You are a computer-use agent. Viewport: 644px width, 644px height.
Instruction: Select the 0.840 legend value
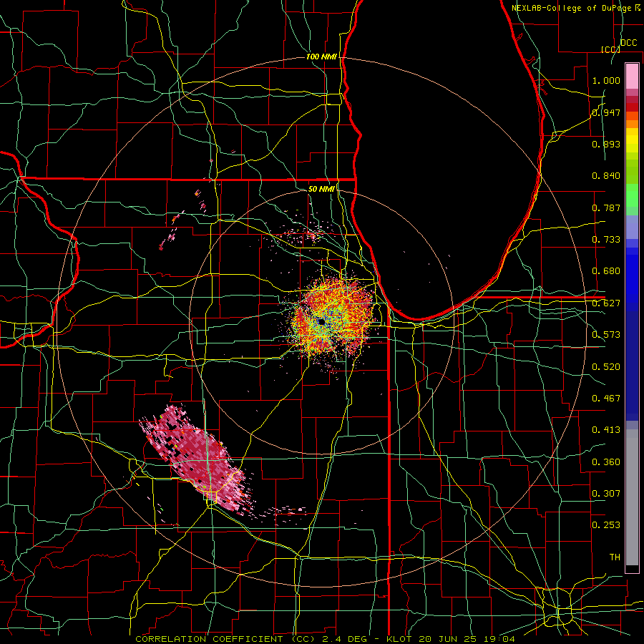pyautogui.click(x=606, y=176)
